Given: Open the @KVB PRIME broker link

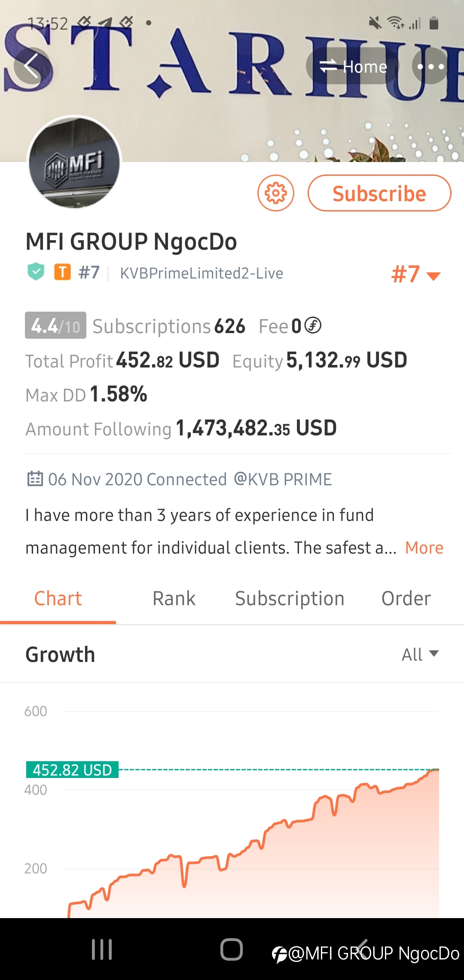Looking at the screenshot, I should (283, 479).
